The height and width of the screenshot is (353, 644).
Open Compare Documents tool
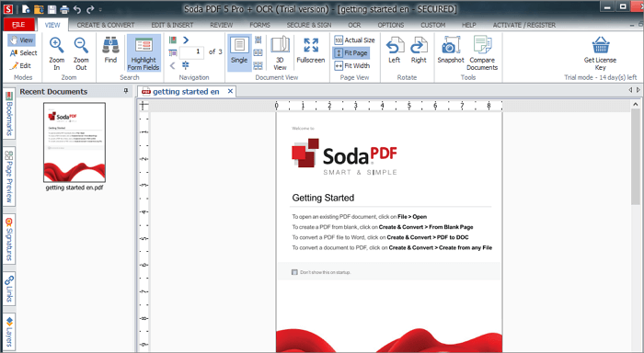(x=482, y=53)
